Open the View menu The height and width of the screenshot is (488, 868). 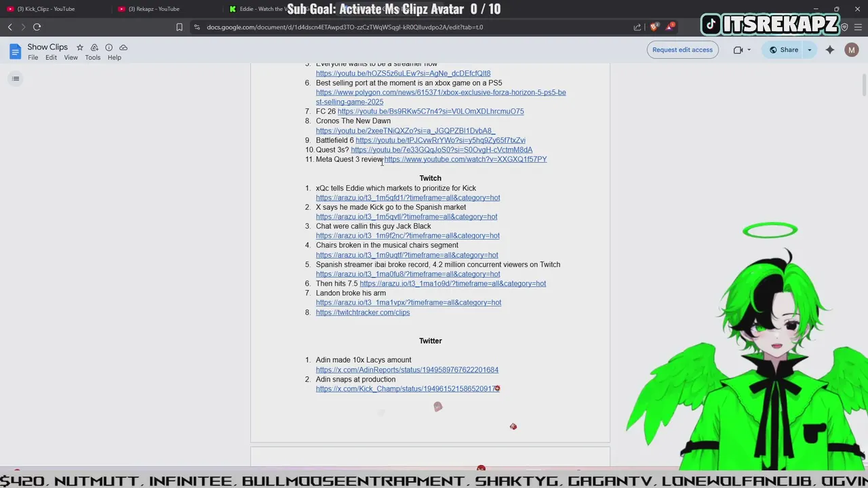[x=71, y=58]
